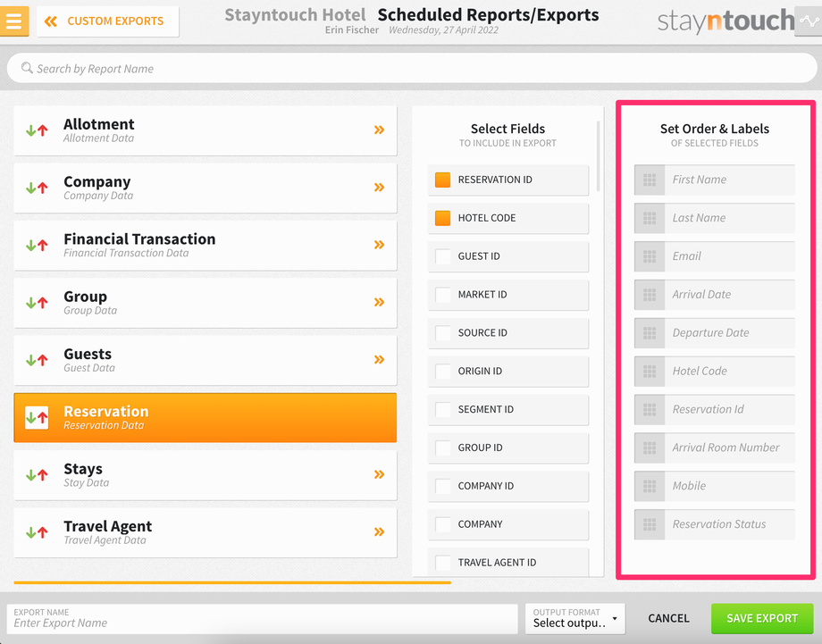Select the Stays data category

205,475
